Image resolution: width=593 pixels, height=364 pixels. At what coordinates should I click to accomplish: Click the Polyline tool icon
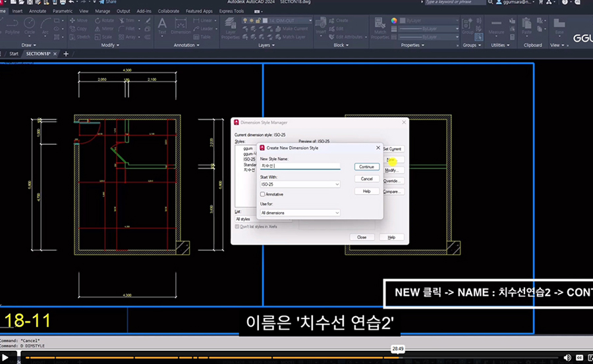click(x=13, y=24)
